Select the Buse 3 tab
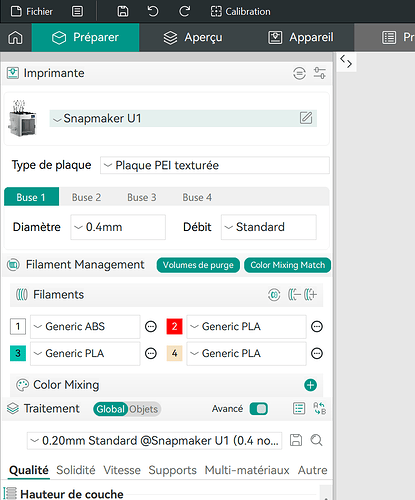Viewport: 415px width, 500px height. click(142, 197)
